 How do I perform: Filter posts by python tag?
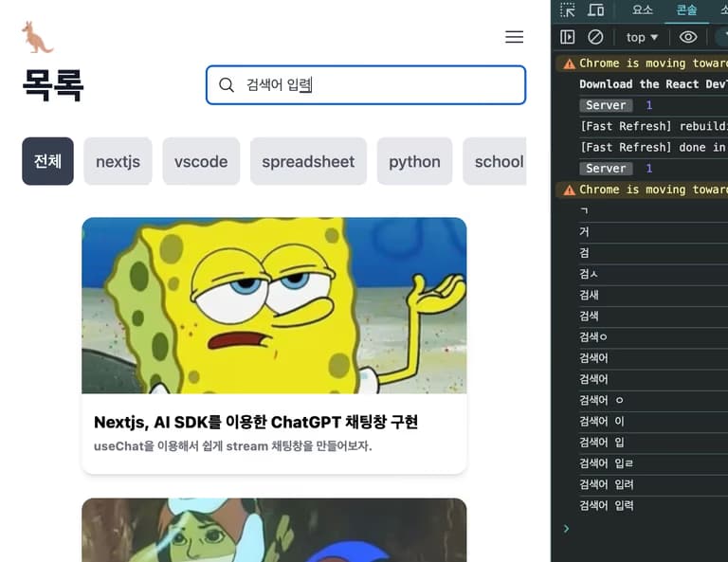pyautogui.click(x=414, y=161)
